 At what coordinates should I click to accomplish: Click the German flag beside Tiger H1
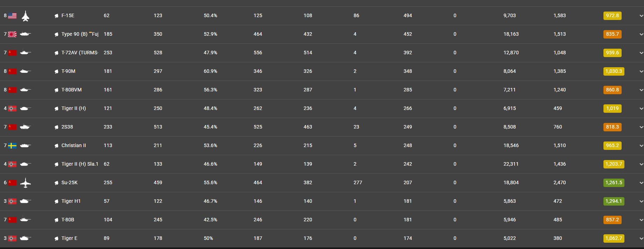pos(13,201)
